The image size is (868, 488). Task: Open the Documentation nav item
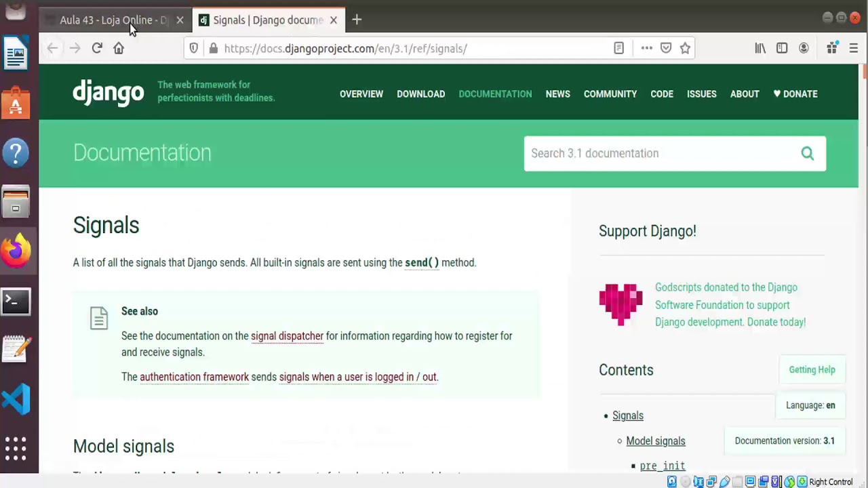point(495,94)
